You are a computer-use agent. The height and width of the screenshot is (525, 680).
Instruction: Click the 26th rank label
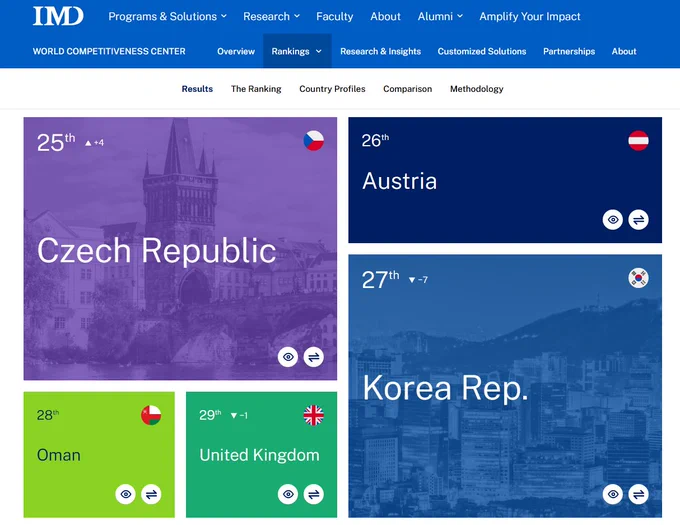click(x=375, y=140)
